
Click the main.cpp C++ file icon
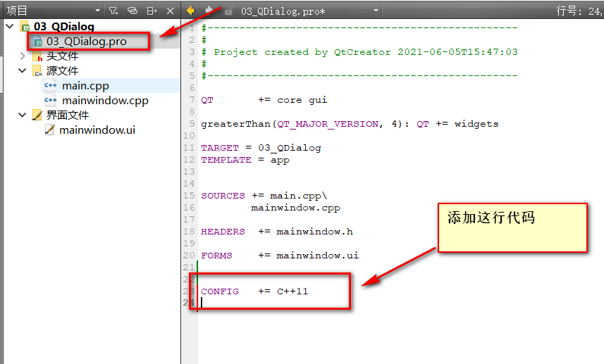[x=51, y=85]
